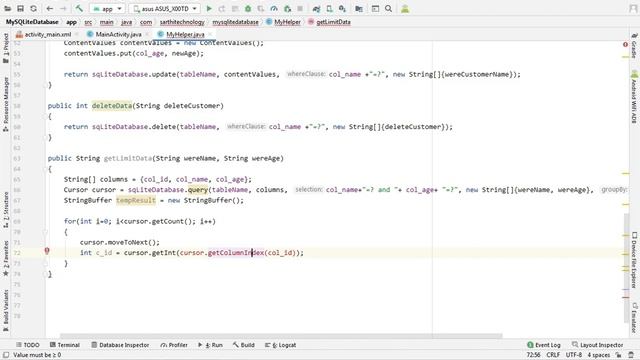The width and height of the screenshot is (640, 360).
Task: Click the getLimitData breadcrumb
Action: (329, 22)
